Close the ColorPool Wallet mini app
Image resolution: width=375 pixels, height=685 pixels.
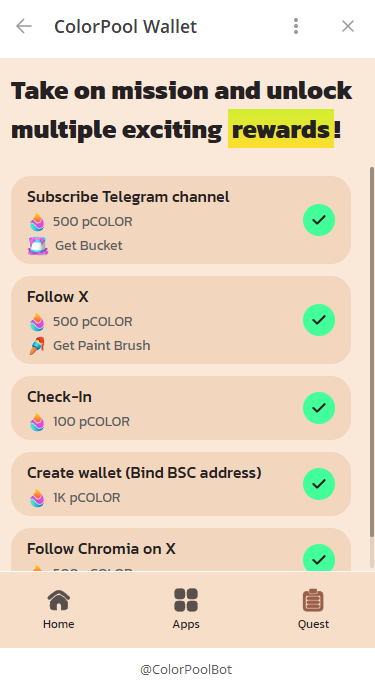point(348,26)
